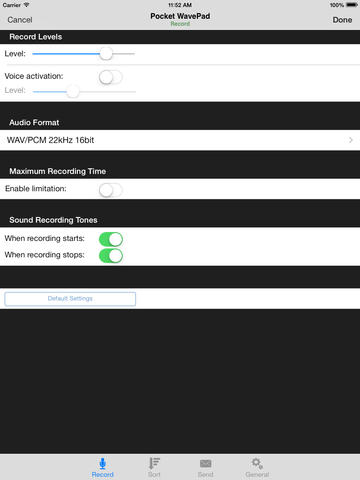
Task: Turn off the When recording stops tone
Action: [x=111, y=256]
